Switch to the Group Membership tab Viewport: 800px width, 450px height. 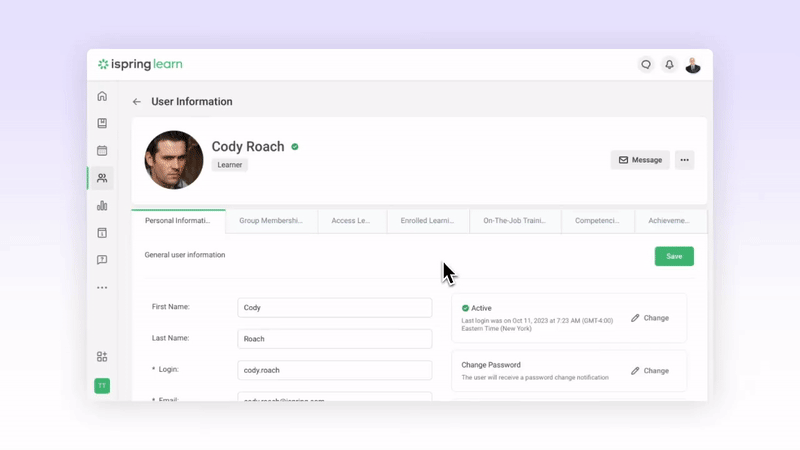point(271,221)
